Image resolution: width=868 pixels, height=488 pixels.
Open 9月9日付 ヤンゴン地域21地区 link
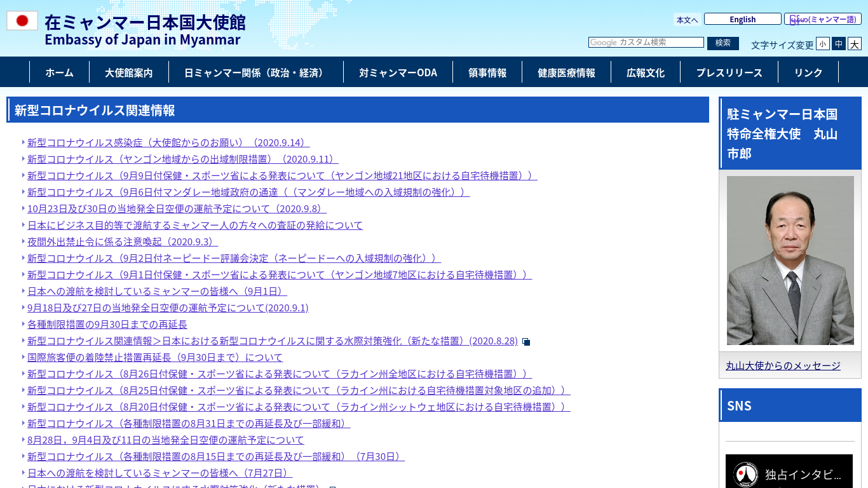(x=282, y=175)
